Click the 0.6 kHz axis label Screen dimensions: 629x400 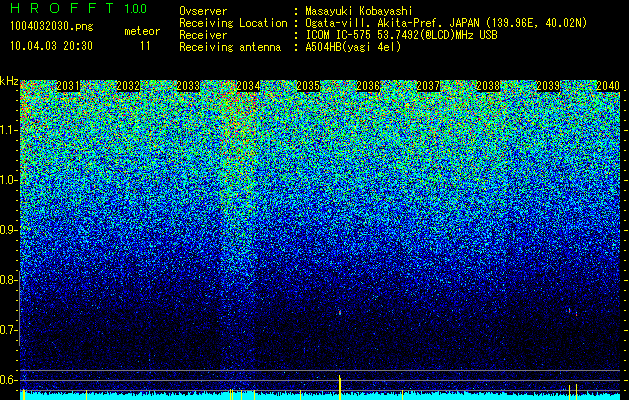(x=9, y=380)
